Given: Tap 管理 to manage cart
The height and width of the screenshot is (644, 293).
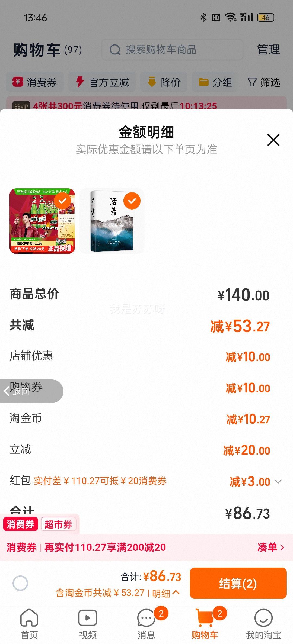Looking at the screenshot, I should click(x=268, y=50).
